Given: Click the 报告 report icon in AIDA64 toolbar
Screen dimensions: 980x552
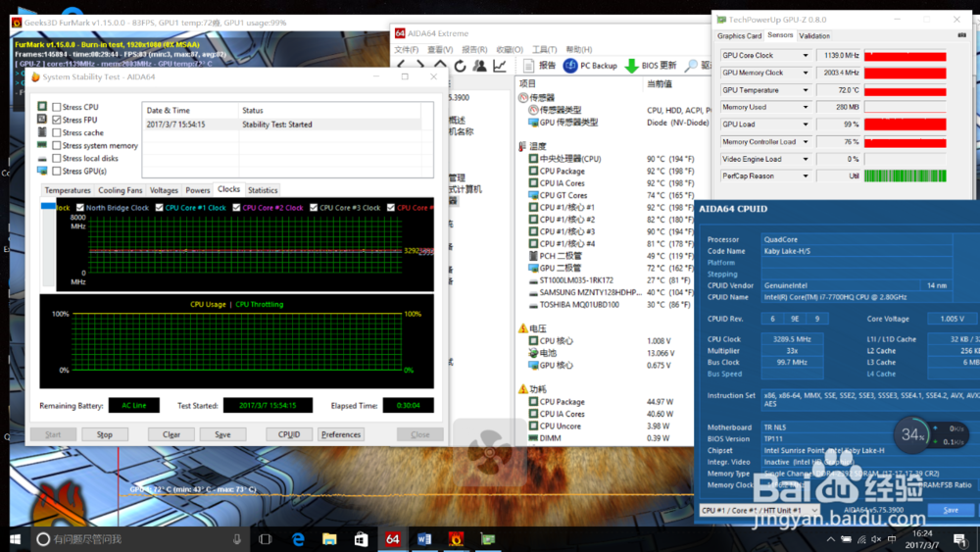Looking at the screenshot, I should [x=528, y=65].
